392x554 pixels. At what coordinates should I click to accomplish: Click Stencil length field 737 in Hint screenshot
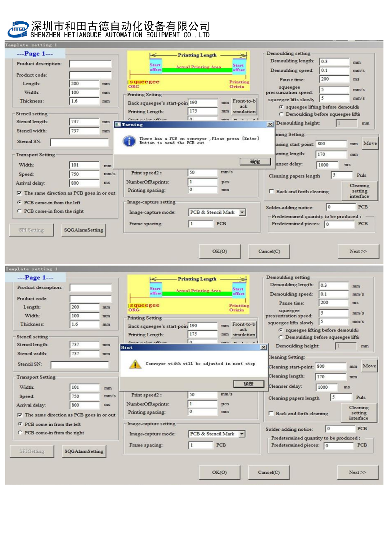[x=85, y=345]
